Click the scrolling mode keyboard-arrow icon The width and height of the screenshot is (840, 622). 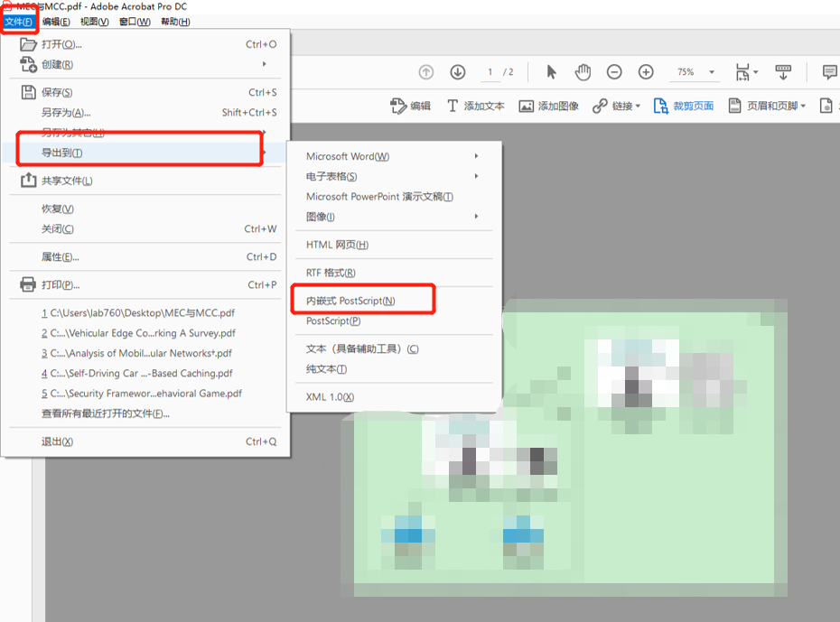[x=783, y=71]
